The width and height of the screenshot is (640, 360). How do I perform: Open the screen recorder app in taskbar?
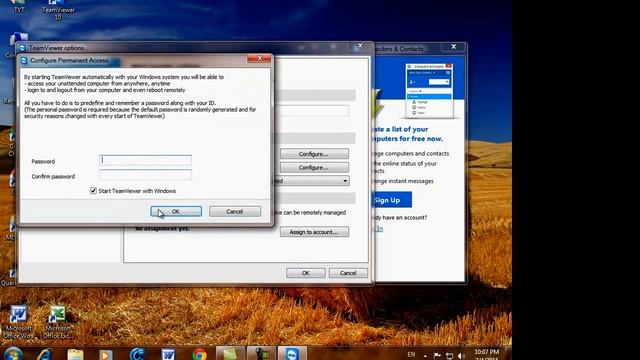click(x=261, y=353)
